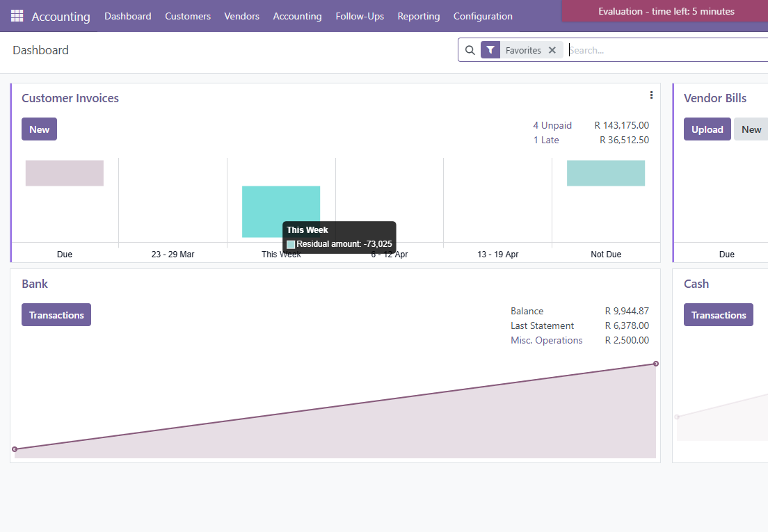This screenshot has width=768, height=532.
Task: Click the evaluation time left banner
Action: (x=666, y=11)
